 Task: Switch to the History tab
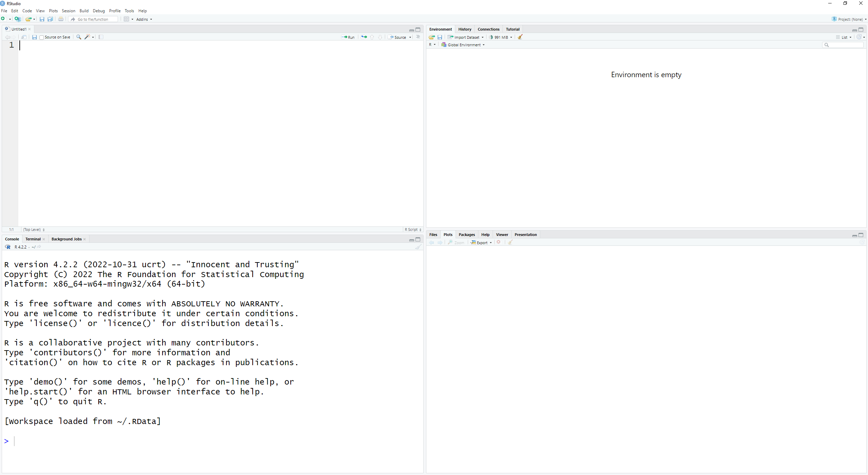pyautogui.click(x=464, y=29)
